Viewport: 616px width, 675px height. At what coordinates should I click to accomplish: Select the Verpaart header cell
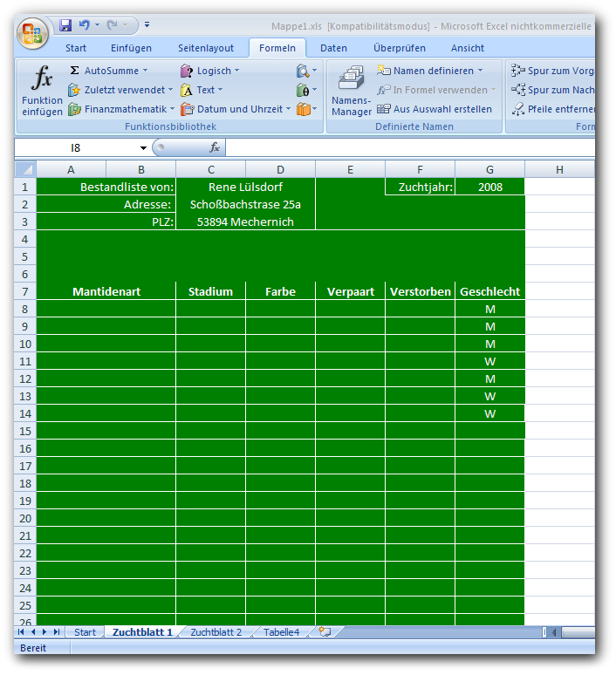350,291
